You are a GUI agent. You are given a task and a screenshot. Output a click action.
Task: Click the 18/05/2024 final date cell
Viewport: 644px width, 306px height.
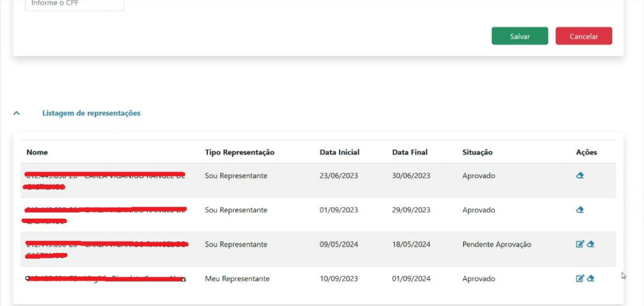pos(411,244)
